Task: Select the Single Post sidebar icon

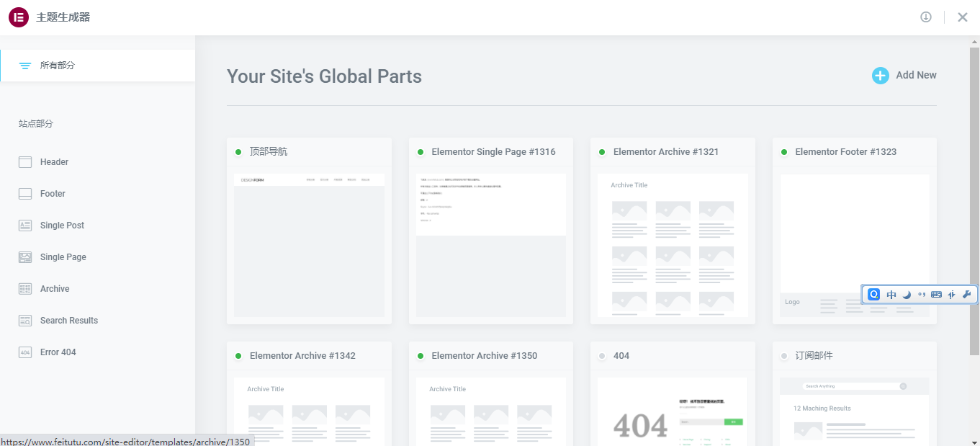Action: (x=25, y=226)
